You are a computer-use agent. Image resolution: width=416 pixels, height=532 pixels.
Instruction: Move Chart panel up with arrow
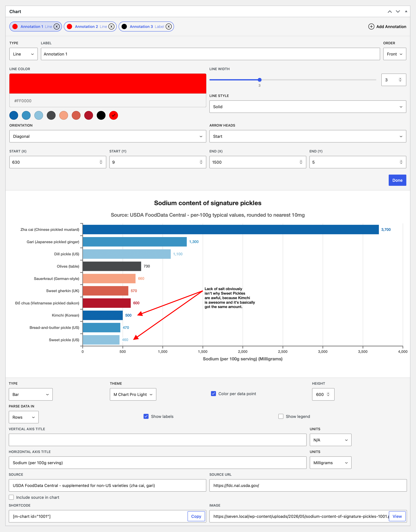point(390,11)
